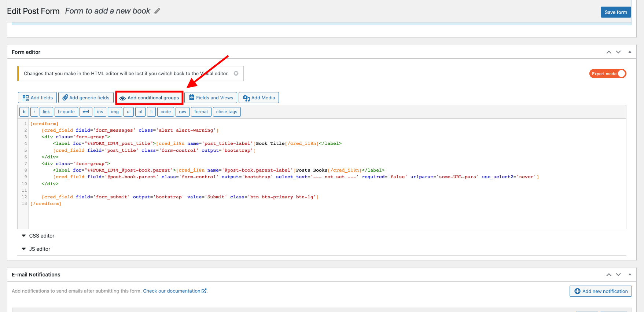Toggle Expert mode switch off

pos(607,74)
